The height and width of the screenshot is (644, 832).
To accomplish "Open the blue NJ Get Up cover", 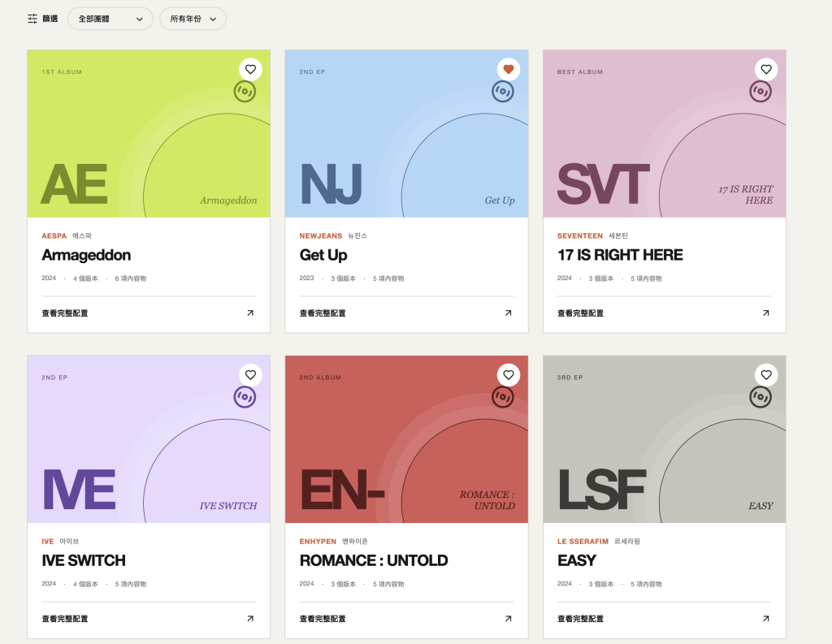I will pos(406,134).
